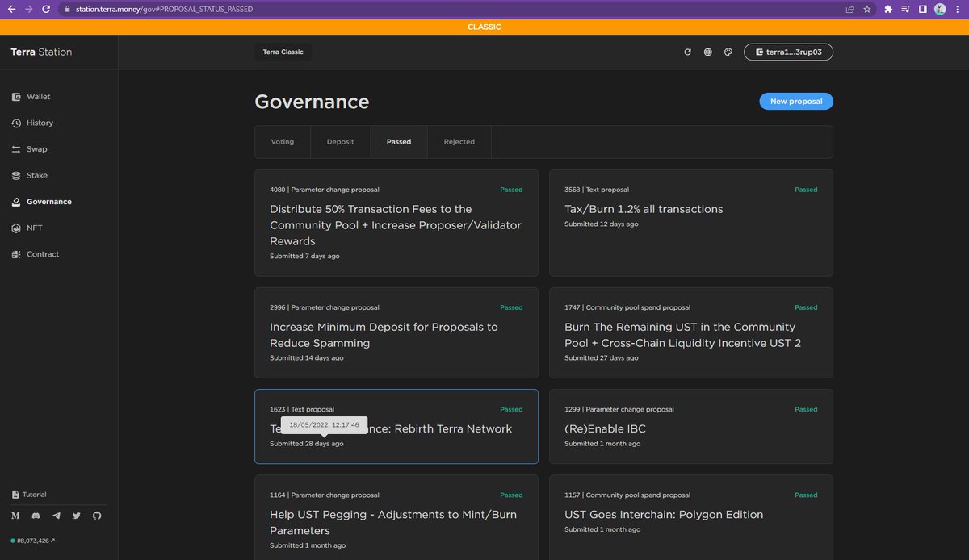Open Terra's Medium page icon
969x560 pixels.
coord(15,516)
